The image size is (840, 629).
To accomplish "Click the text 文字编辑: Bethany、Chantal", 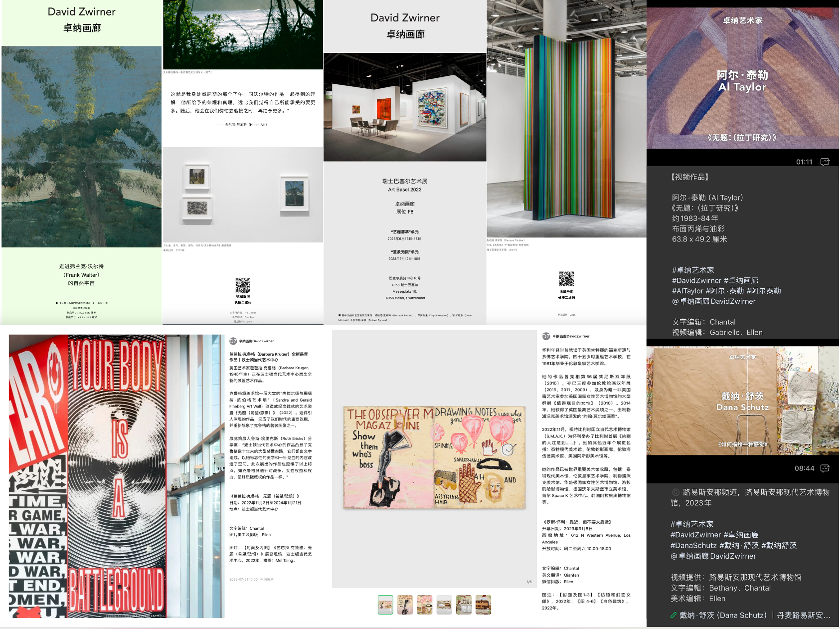I will 721,588.
